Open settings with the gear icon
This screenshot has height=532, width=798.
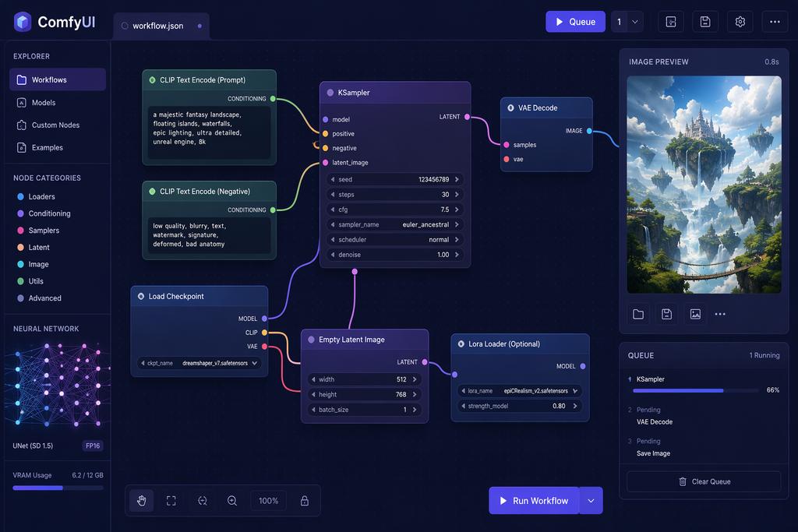pos(740,22)
